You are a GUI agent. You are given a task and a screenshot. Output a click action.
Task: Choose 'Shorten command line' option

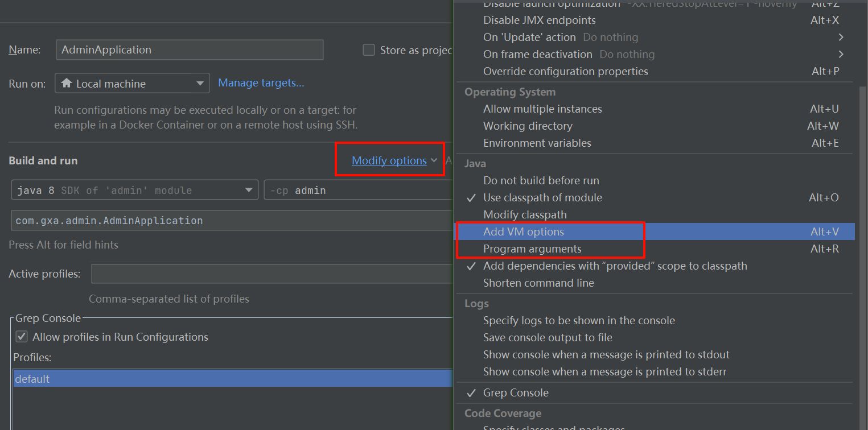pos(538,283)
